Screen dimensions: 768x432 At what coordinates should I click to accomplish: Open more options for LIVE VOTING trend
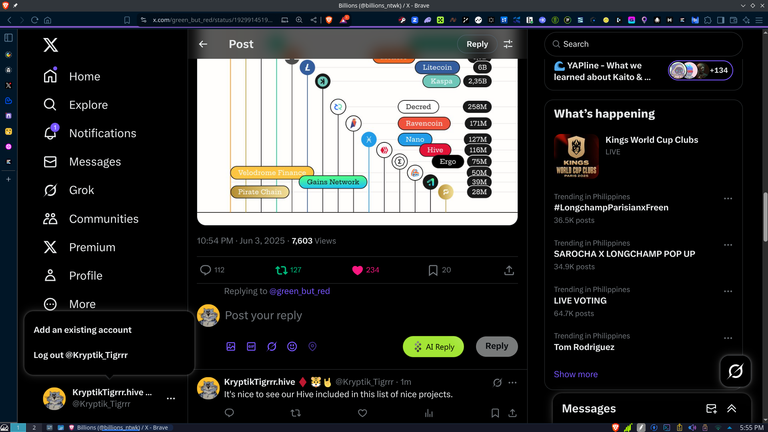728,291
